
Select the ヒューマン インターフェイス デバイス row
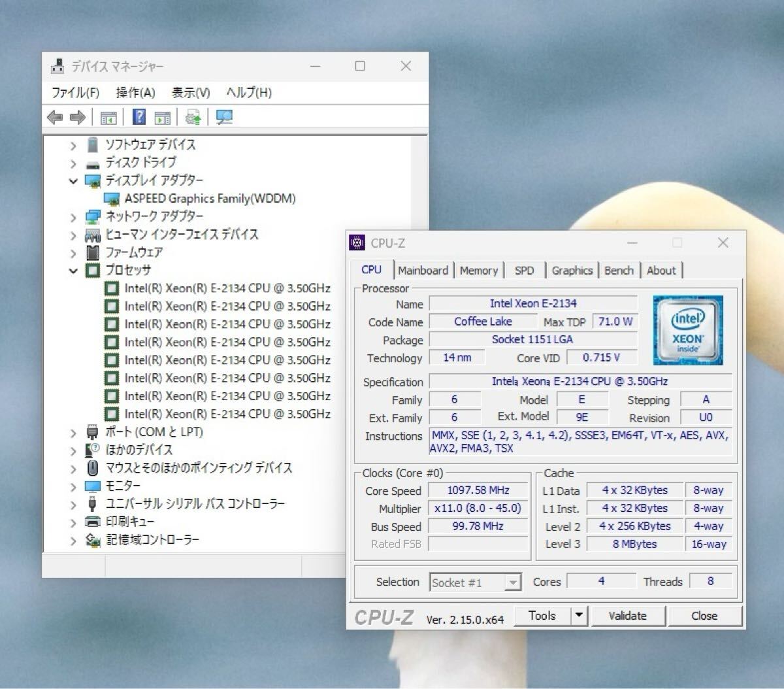182,235
